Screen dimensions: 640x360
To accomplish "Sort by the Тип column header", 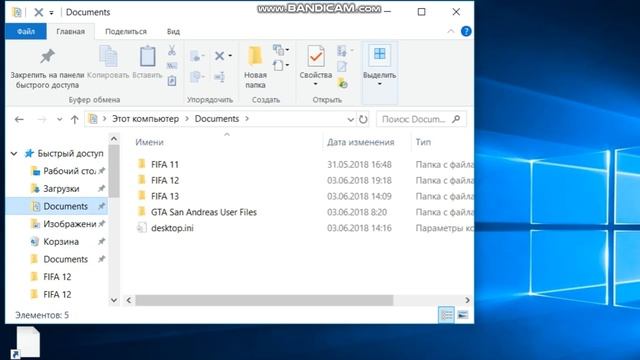I will tap(423, 142).
